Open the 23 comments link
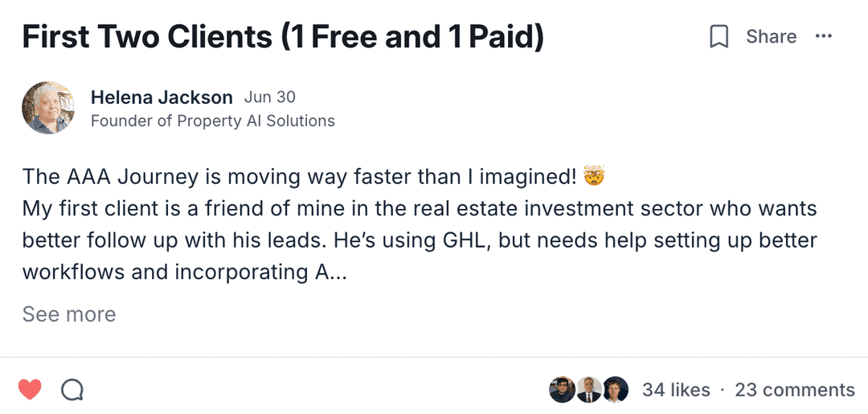This screenshot has height=414, width=868. (795, 390)
